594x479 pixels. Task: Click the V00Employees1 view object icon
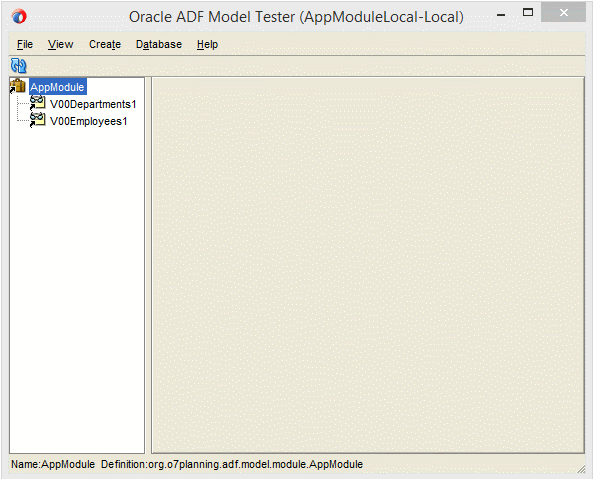[38, 120]
